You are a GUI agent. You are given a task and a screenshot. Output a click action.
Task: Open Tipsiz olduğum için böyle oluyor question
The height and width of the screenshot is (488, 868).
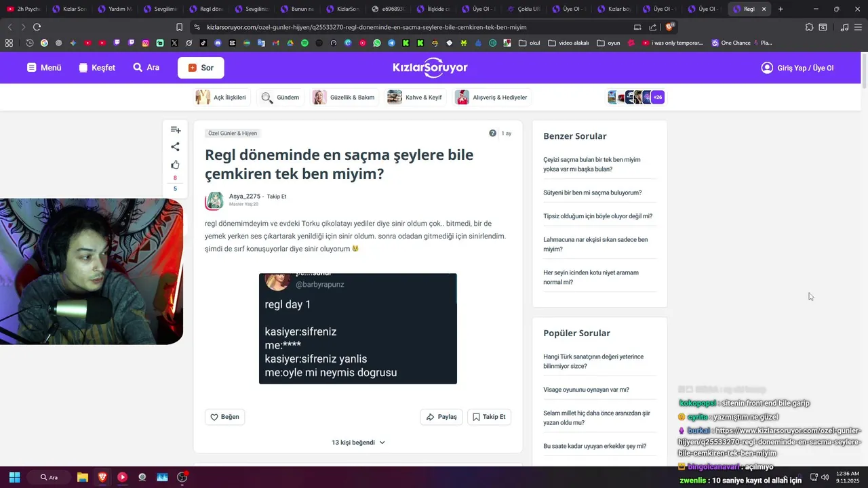click(597, 216)
